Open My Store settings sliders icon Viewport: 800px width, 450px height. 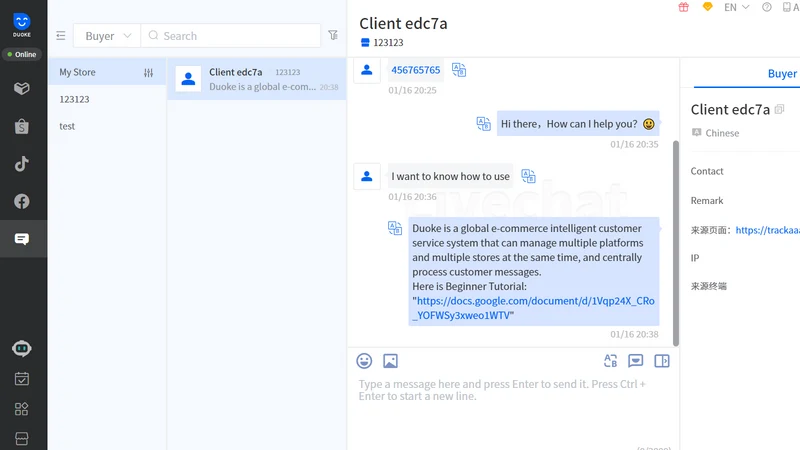click(148, 72)
